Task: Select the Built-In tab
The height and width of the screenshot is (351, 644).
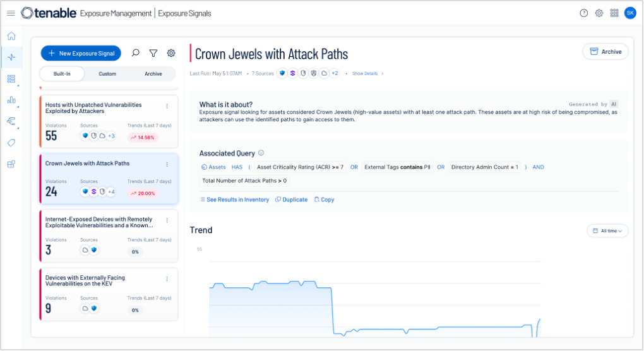Action: click(62, 74)
